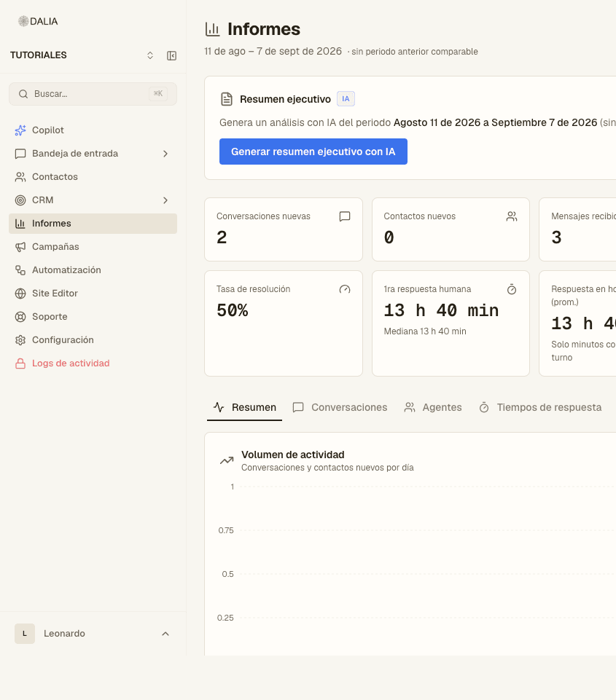The image size is (616, 700).
Task: Focus the Buscar search field
Action: [x=93, y=94]
